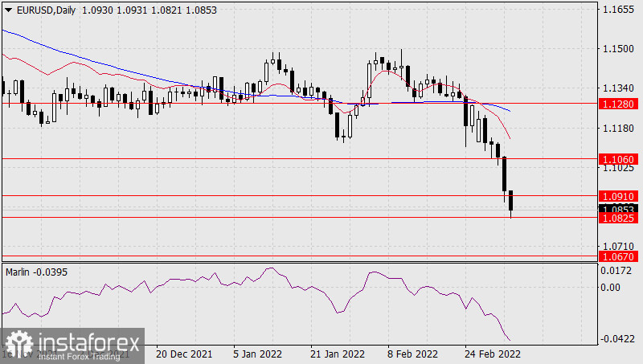643x364 pixels.
Task: Click the -0.0422 value on Marlin scale
Action: pos(617,339)
